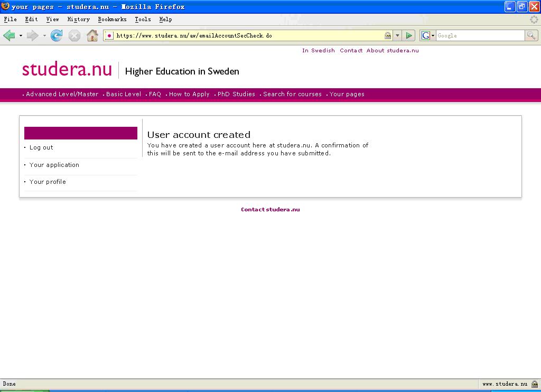Click the Forward arrow button
The width and height of the screenshot is (541, 392).
tap(32, 35)
